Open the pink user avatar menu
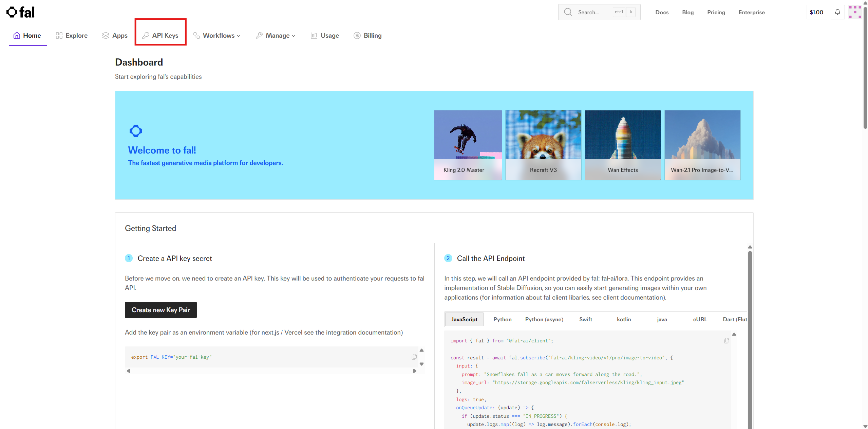The height and width of the screenshot is (429, 868). click(854, 12)
